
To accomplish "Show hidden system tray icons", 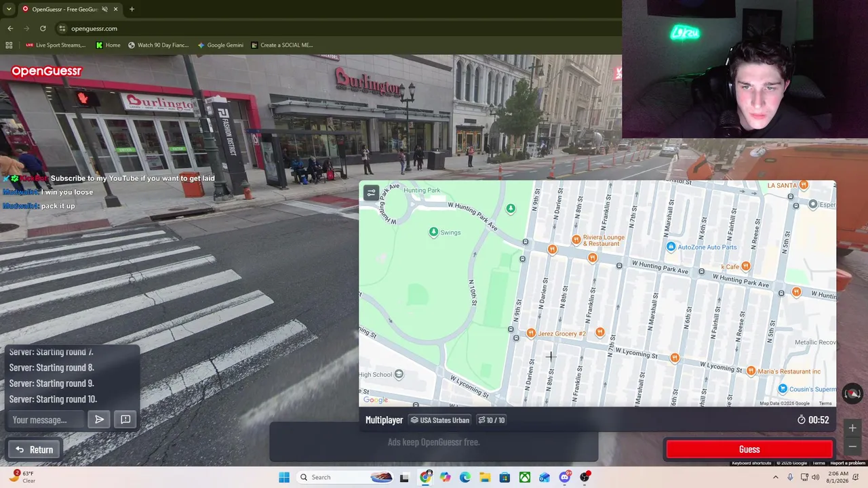I will click(x=776, y=477).
